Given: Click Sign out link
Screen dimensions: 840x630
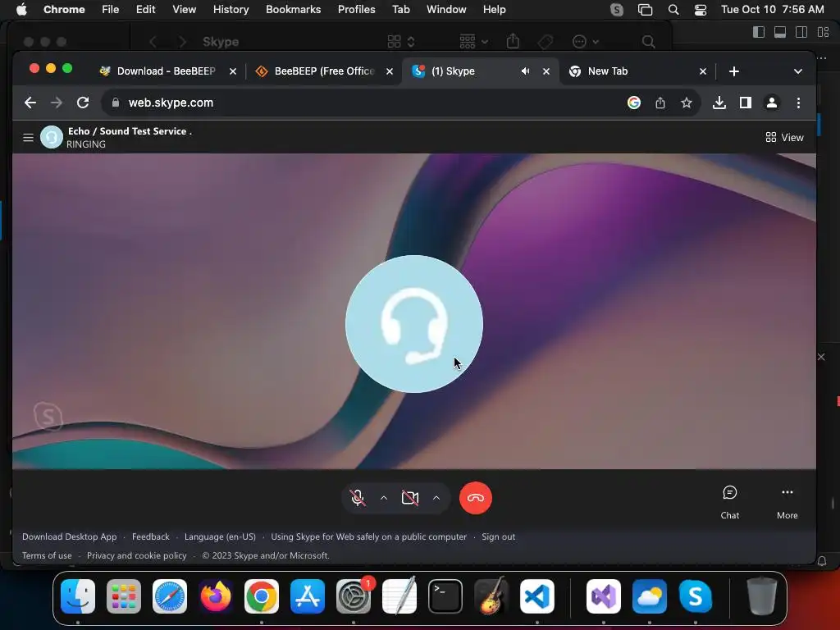Looking at the screenshot, I should (x=498, y=536).
